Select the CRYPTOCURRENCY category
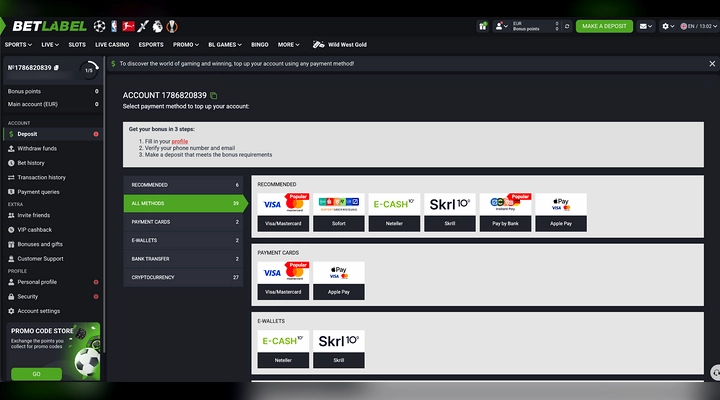 (x=183, y=277)
